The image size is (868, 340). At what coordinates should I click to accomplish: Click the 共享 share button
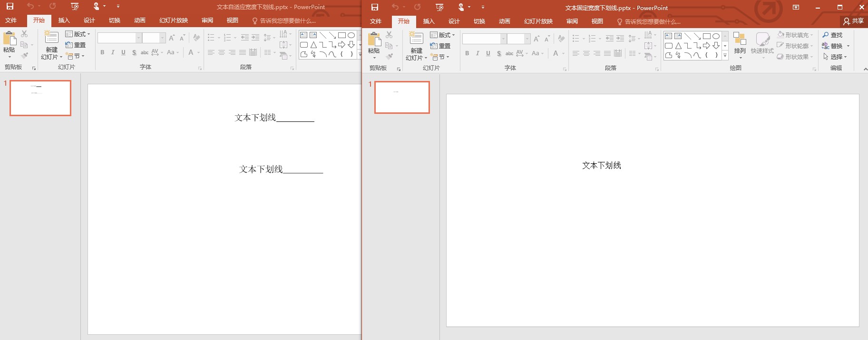tap(853, 21)
